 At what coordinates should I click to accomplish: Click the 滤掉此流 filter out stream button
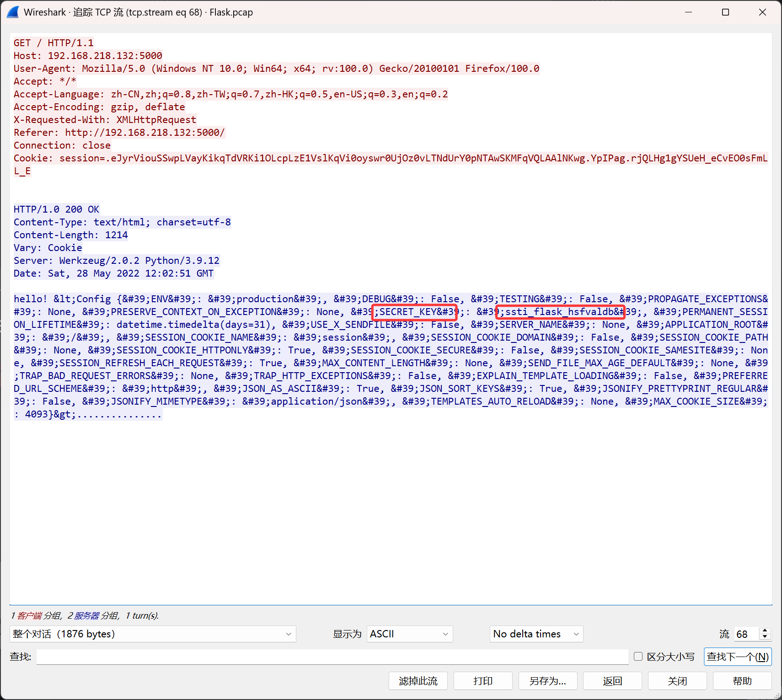tap(418, 681)
